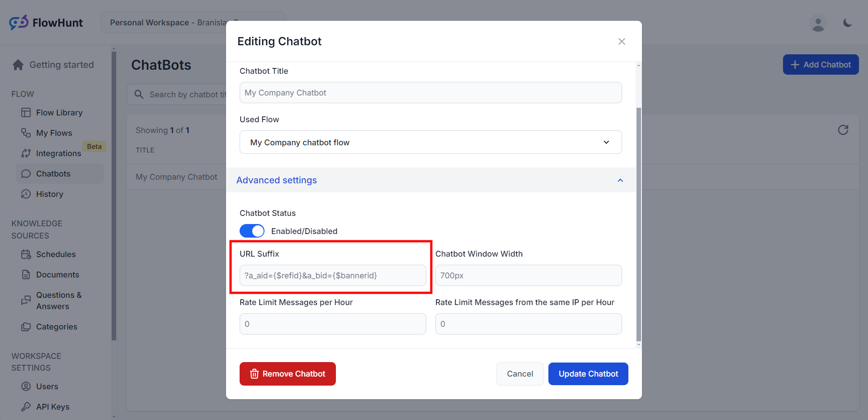Click the refresh list icon
This screenshot has height=420, width=868.
point(843,130)
